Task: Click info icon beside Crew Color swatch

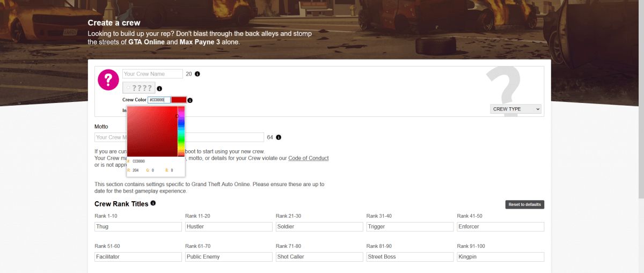Action: (190, 100)
